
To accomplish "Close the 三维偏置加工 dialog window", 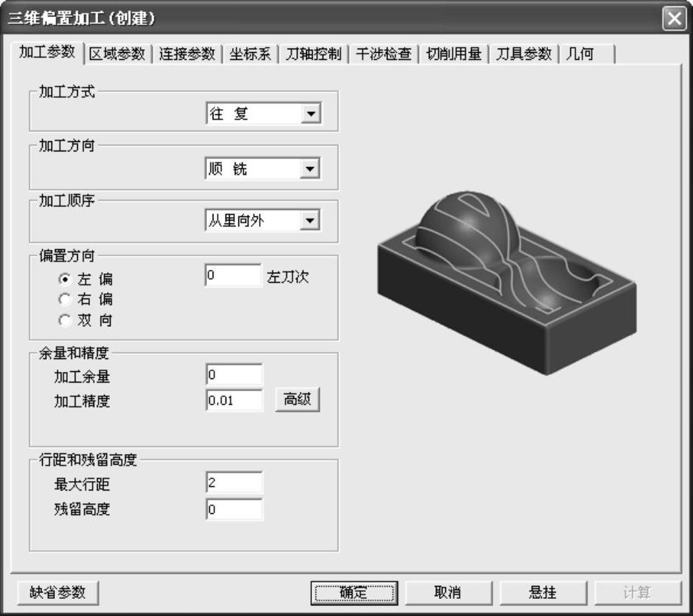I will tap(674, 19).
